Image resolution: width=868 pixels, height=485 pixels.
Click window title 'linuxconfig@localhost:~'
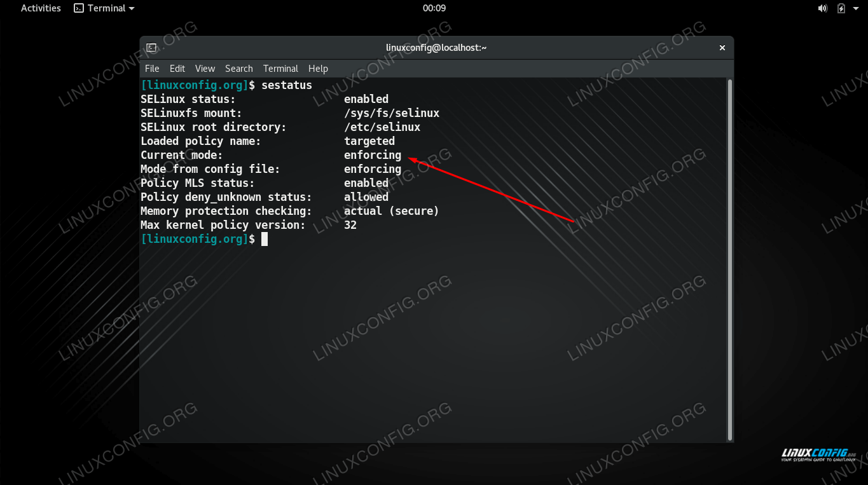click(x=436, y=48)
